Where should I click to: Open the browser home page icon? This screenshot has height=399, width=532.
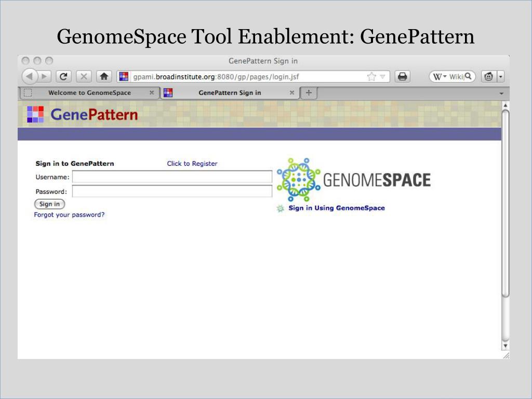pos(104,76)
